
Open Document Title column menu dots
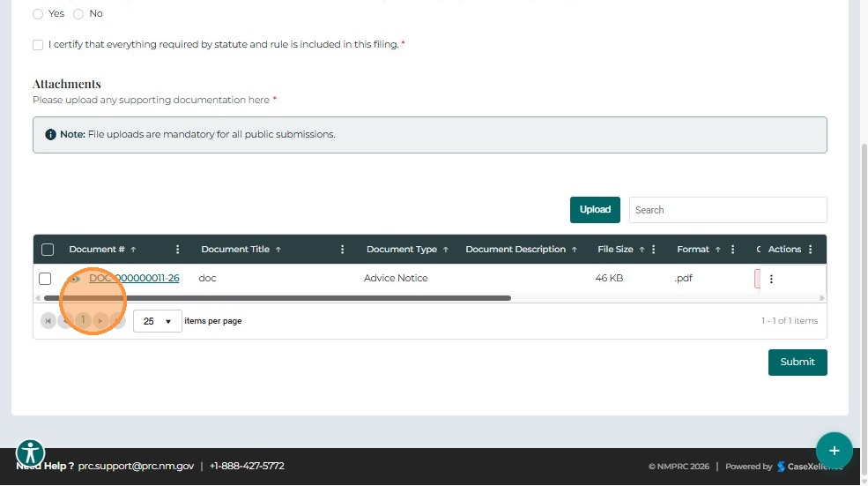342,250
